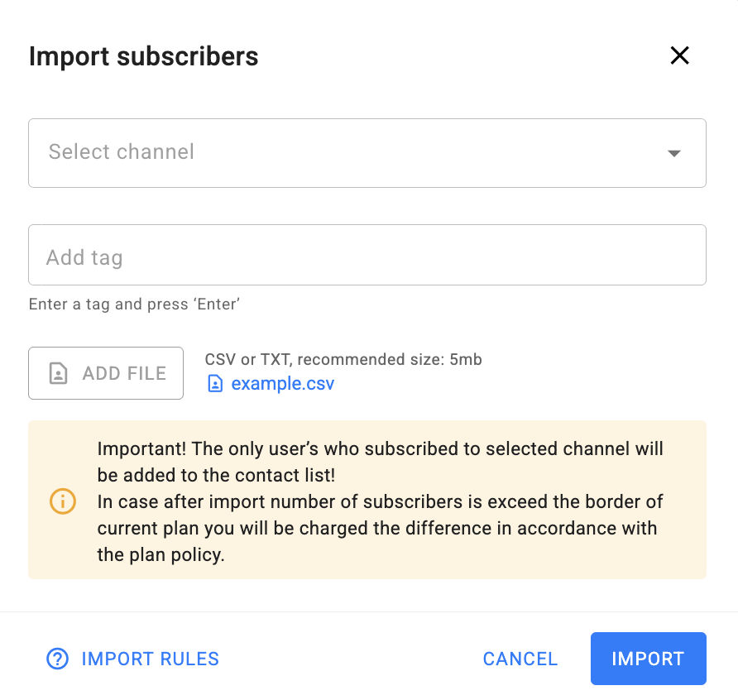
Task: Click the question mark help icon
Action: click(57, 659)
